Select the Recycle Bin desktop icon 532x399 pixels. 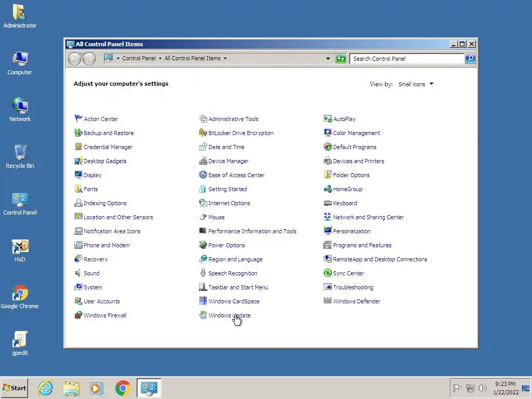20,156
